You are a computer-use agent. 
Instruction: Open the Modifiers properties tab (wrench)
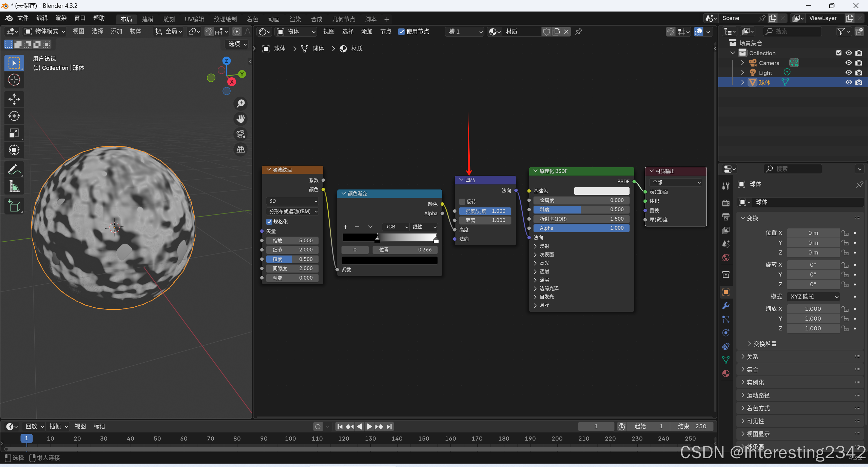click(726, 306)
